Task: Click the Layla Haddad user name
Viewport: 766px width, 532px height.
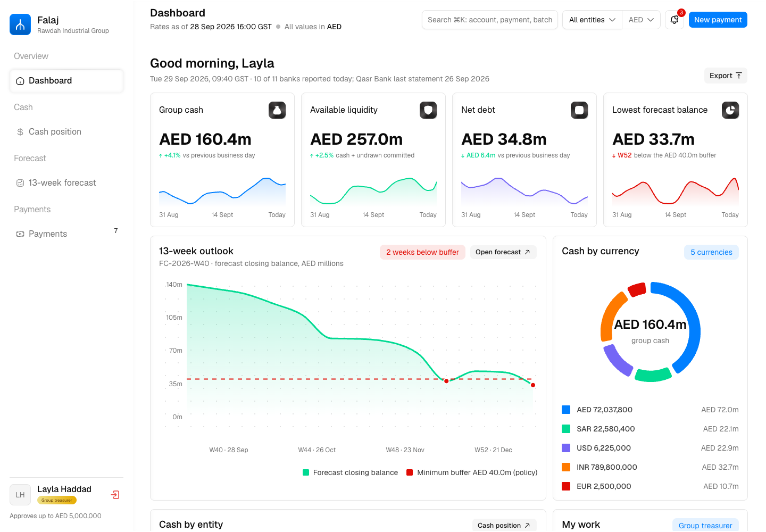Action: click(64, 489)
